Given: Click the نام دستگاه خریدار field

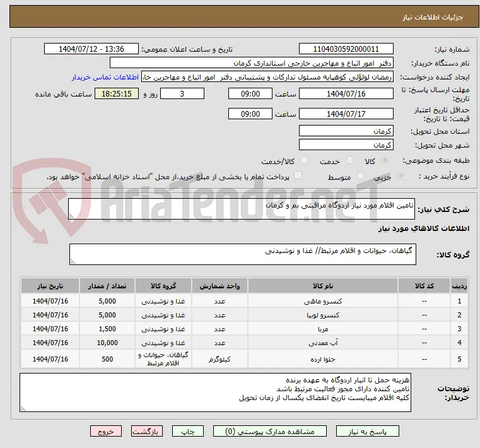Looking at the screenshot, I should [x=251, y=63].
